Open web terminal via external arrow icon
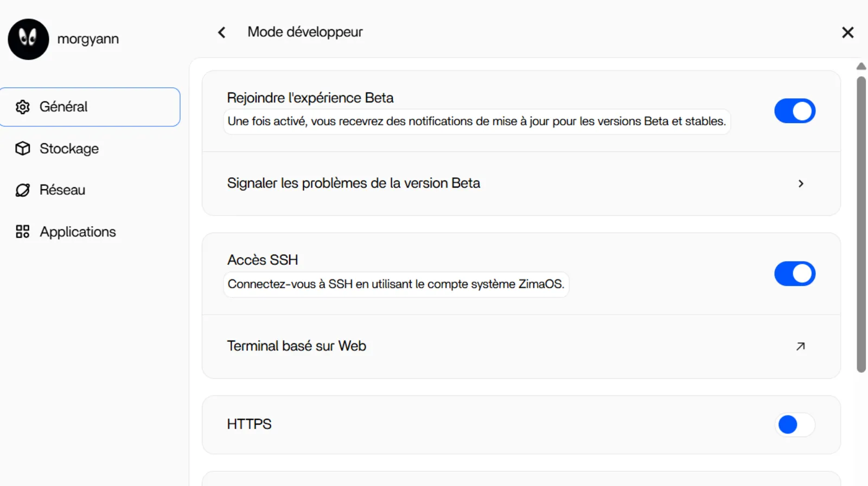Image resolution: width=868 pixels, height=486 pixels. [800, 346]
